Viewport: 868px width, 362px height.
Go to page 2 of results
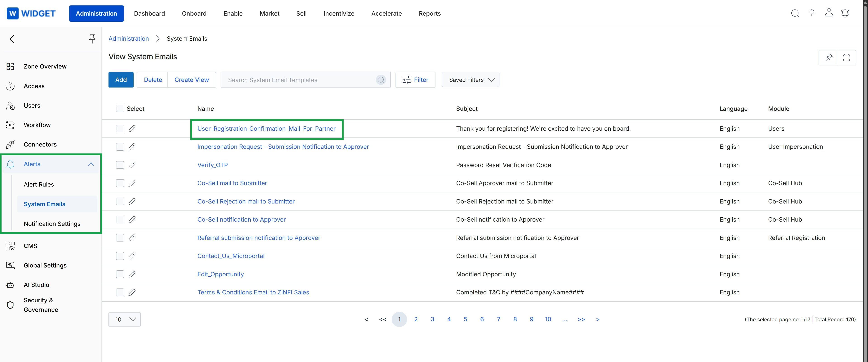416,319
